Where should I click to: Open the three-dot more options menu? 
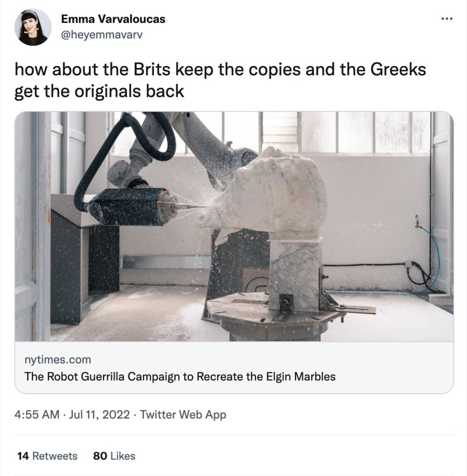447,19
